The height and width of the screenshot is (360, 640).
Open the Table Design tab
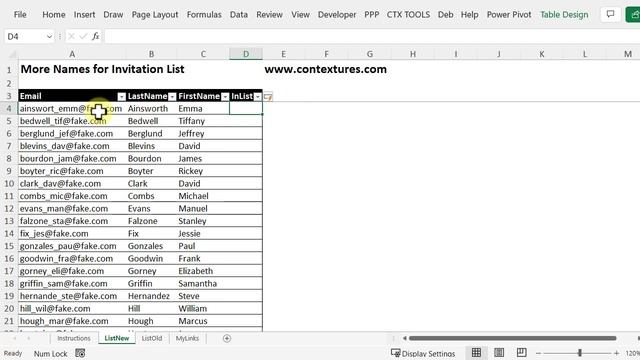click(564, 15)
